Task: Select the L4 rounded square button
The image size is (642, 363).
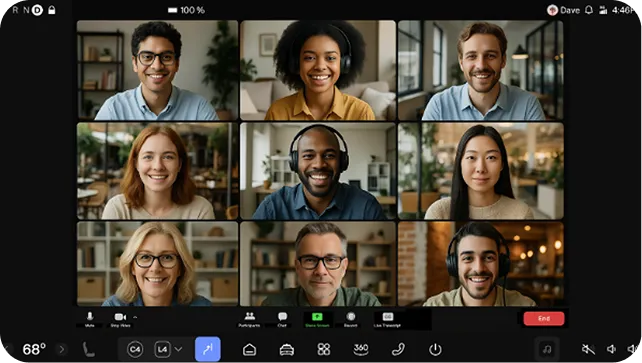Action: [162, 349]
